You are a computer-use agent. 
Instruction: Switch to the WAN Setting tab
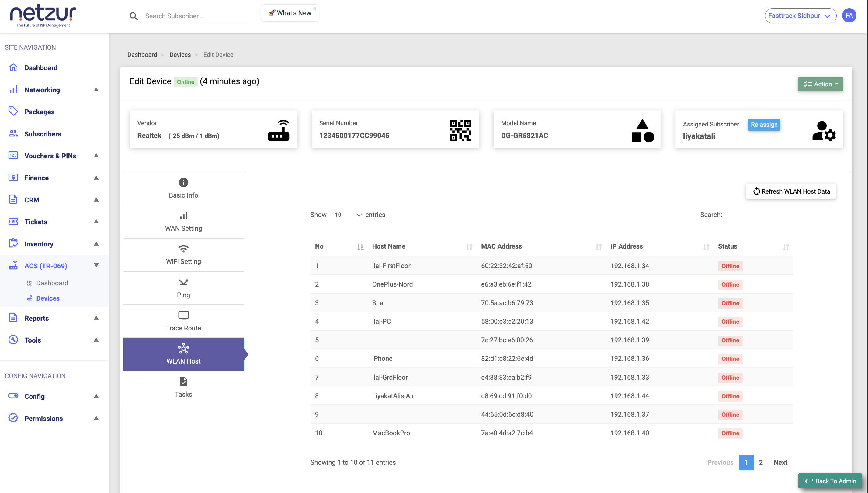pos(183,222)
